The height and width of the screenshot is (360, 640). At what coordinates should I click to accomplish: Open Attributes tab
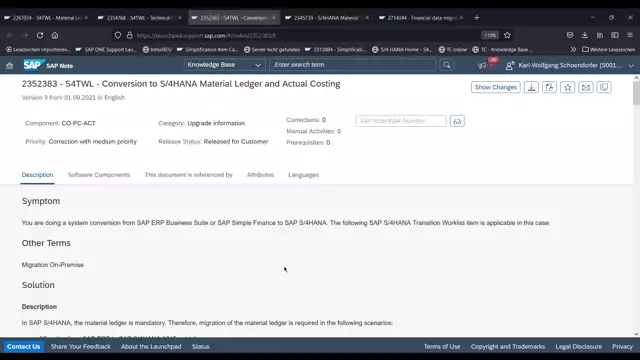tap(260, 175)
